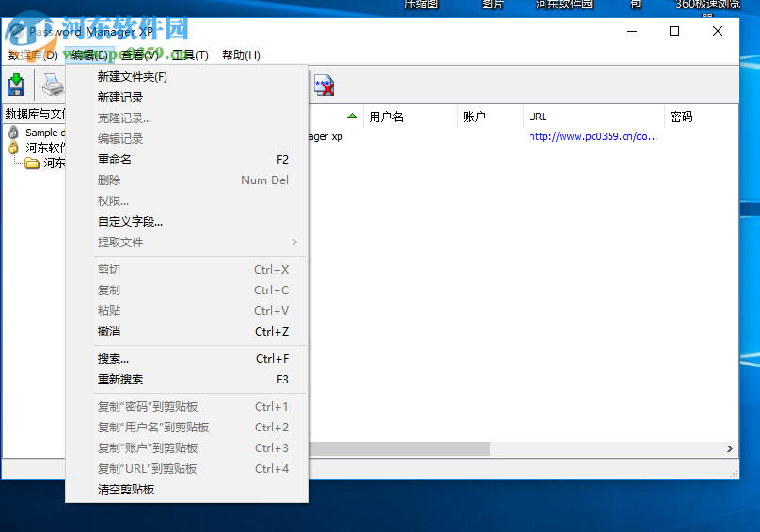Click the green sort arrow in column header
Image resolution: width=760 pixels, height=532 pixels.
pyautogui.click(x=353, y=117)
